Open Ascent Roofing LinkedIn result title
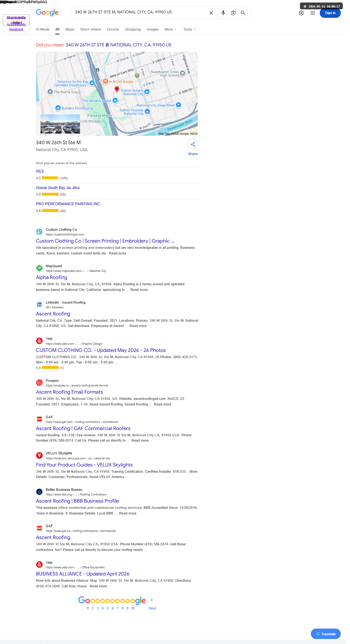 [53, 314]
